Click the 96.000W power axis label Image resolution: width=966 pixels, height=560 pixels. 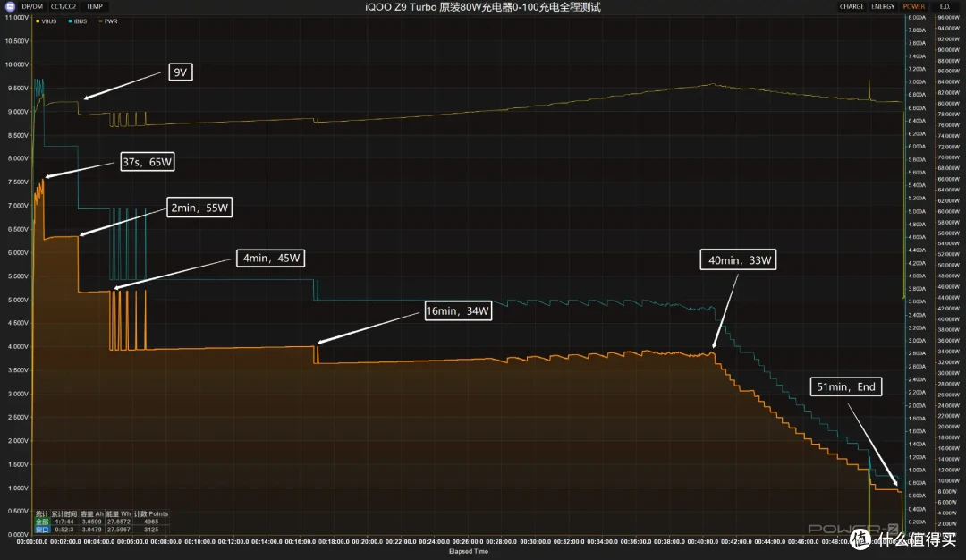pyautogui.click(x=948, y=17)
